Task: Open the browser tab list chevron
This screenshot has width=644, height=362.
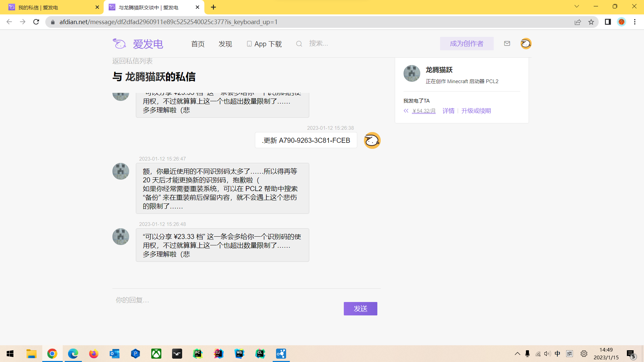Action: 577,6
